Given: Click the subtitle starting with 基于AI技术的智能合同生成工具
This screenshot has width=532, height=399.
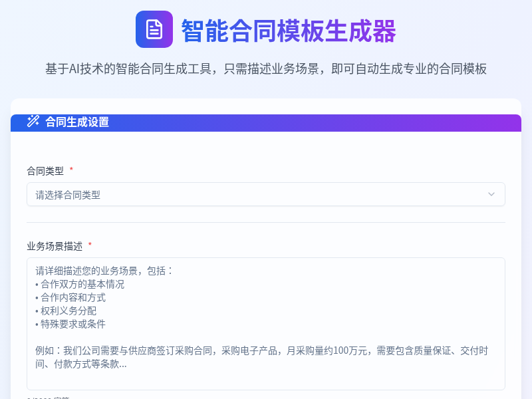Looking at the screenshot, I should (265, 69).
